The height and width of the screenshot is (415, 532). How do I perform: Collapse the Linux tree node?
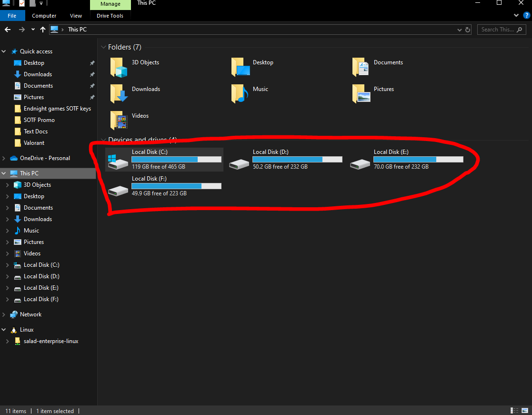pyautogui.click(x=4, y=330)
